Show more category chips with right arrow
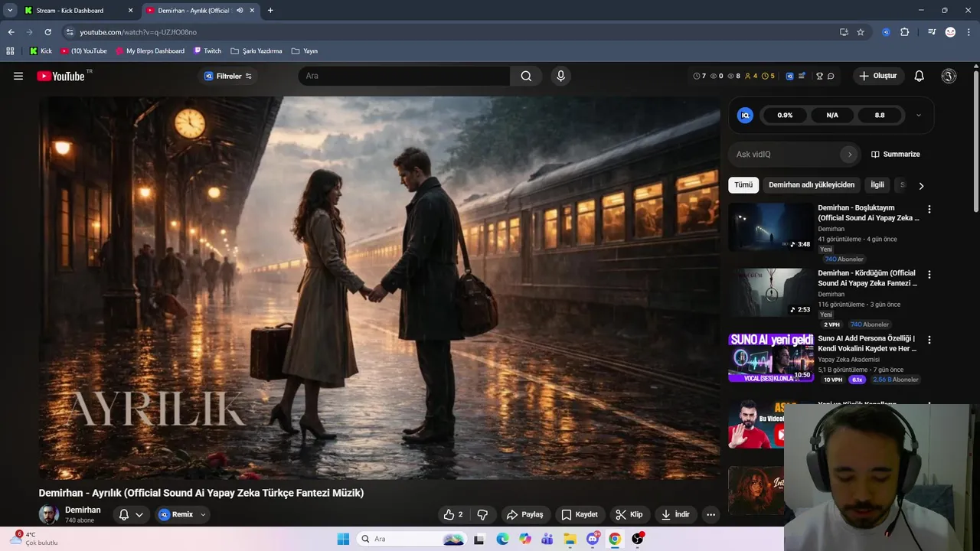This screenshot has height=551, width=980. [921, 185]
